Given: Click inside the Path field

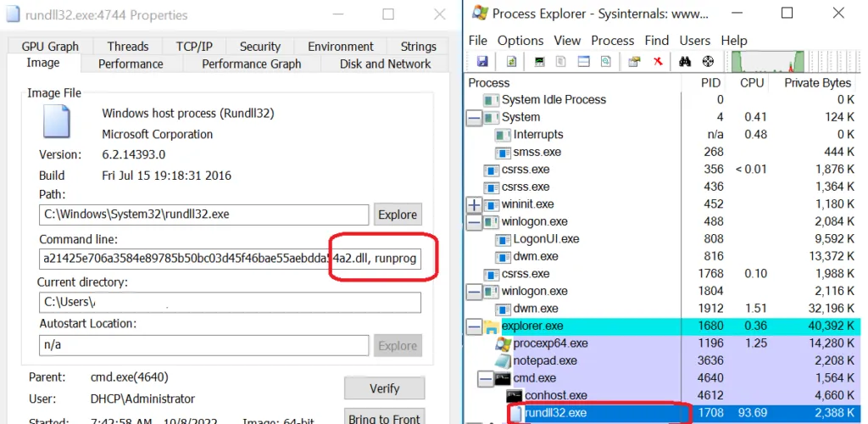Looking at the screenshot, I should (x=203, y=215).
